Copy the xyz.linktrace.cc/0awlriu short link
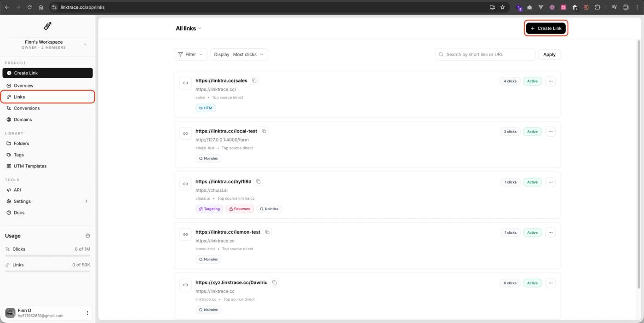 (275, 283)
